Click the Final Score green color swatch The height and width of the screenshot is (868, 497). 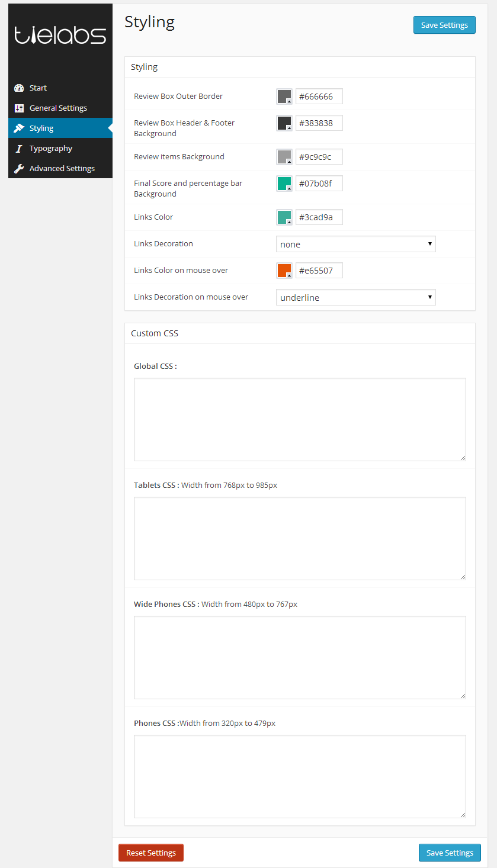[283, 182]
